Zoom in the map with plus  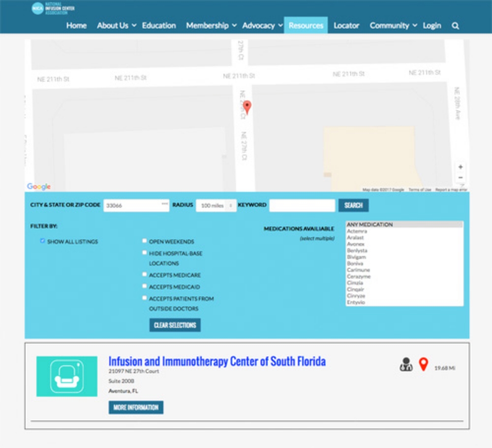[461, 167]
